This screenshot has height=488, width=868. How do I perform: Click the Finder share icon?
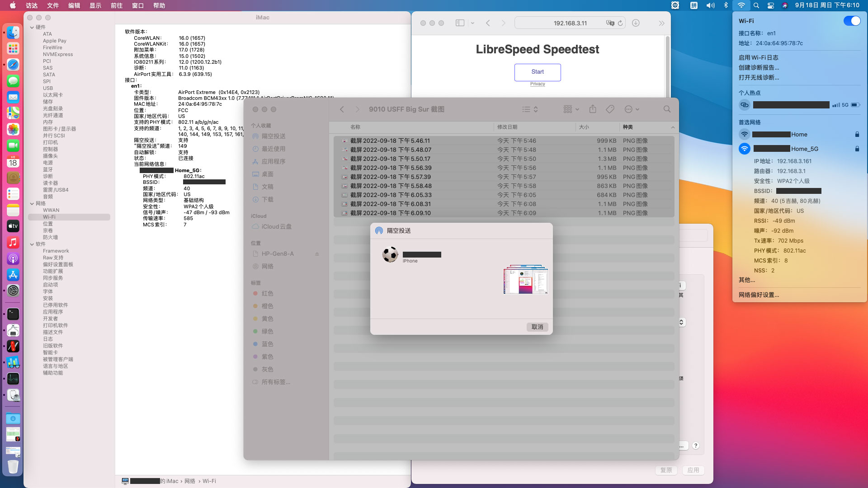point(593,109)
